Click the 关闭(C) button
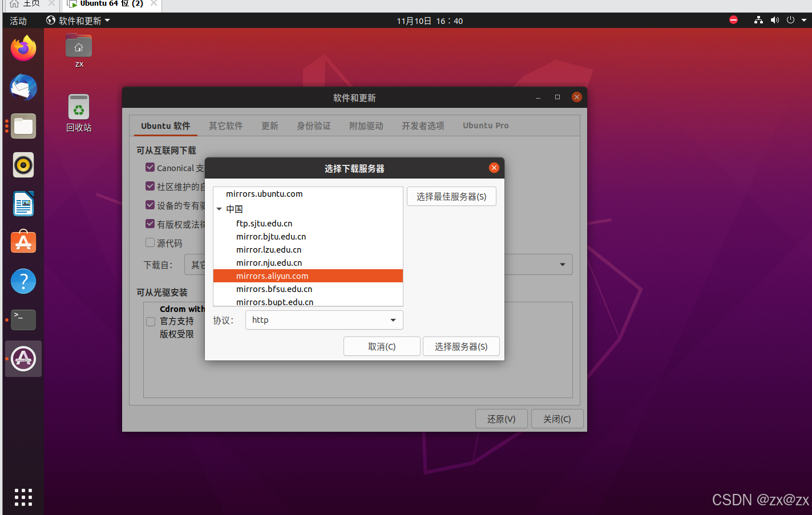The width and height of the screenshot is (812, 515). coord(557,419)
